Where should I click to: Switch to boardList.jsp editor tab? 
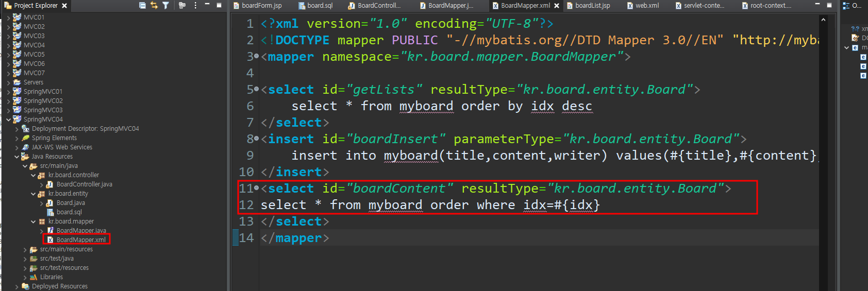[588, 6]
